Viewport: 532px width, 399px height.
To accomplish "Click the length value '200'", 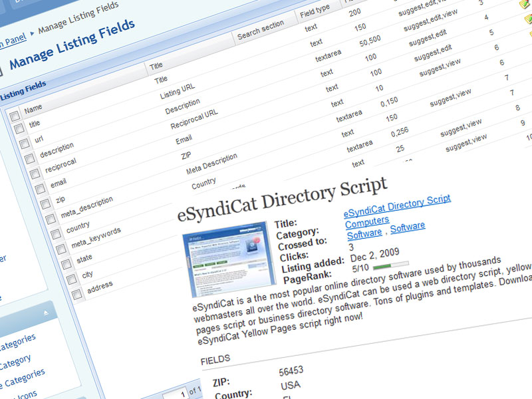I will pos(355,13).
